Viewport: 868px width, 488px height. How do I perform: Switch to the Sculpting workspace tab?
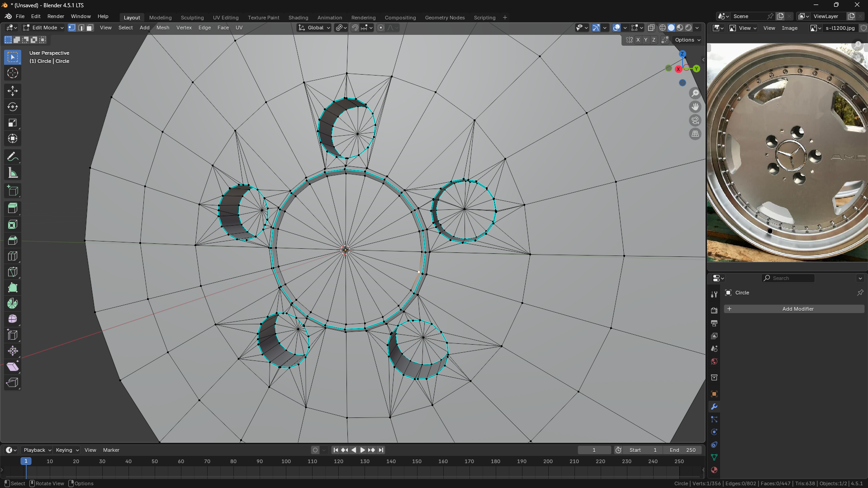tap(192, 18)
